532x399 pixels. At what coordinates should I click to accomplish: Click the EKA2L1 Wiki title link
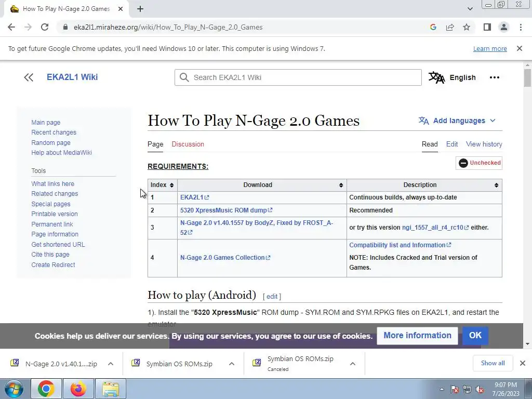coord(72,77)
